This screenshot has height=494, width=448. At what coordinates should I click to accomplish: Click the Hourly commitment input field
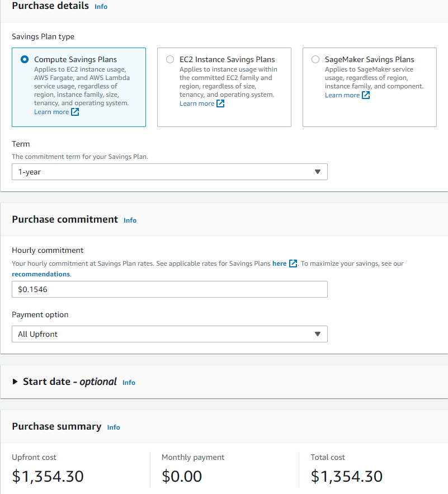(169, 289)
